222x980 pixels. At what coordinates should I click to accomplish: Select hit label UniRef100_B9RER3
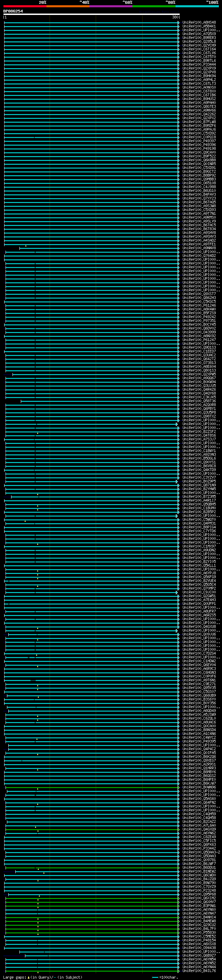(x=199, y=38)
